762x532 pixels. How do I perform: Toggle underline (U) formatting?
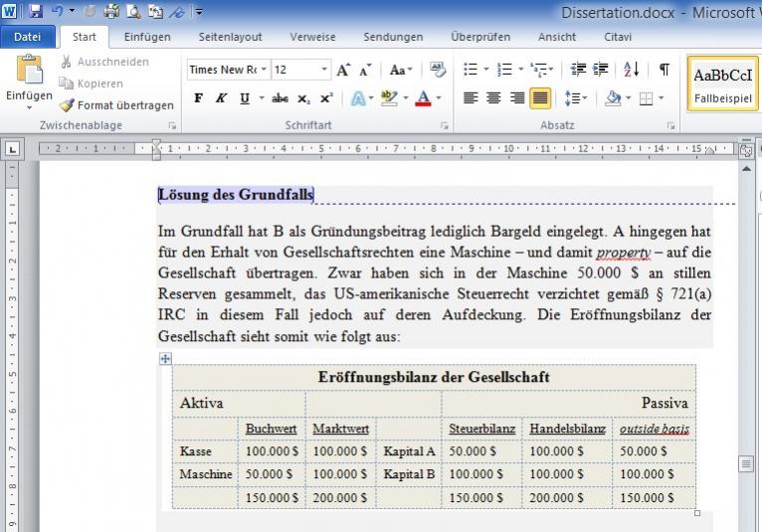click(x=245, y=98)
